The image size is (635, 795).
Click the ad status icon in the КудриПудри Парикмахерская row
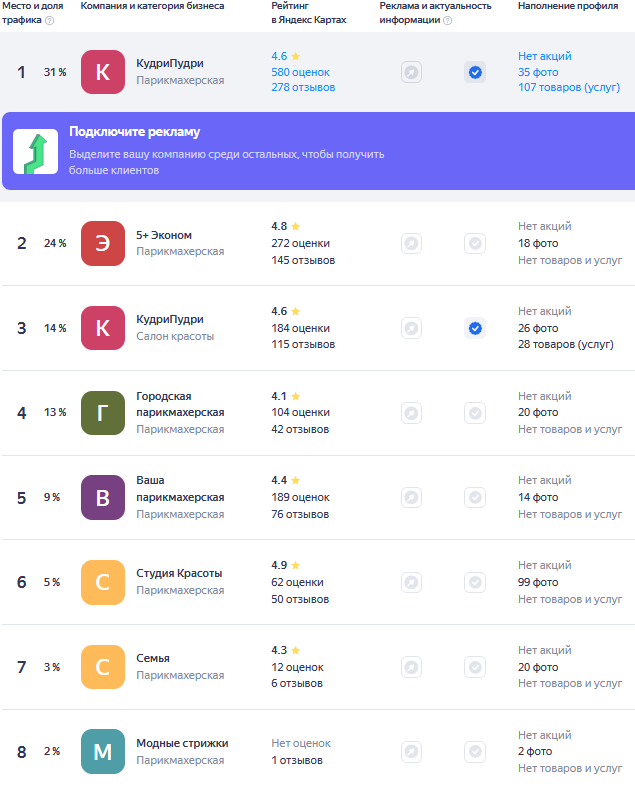click(x=411, y=73)
